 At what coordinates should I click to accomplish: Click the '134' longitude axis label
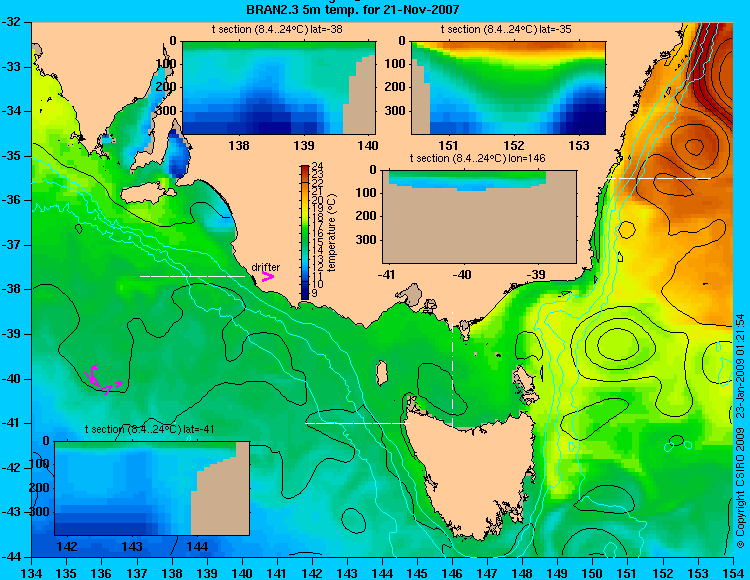point(32,573)
